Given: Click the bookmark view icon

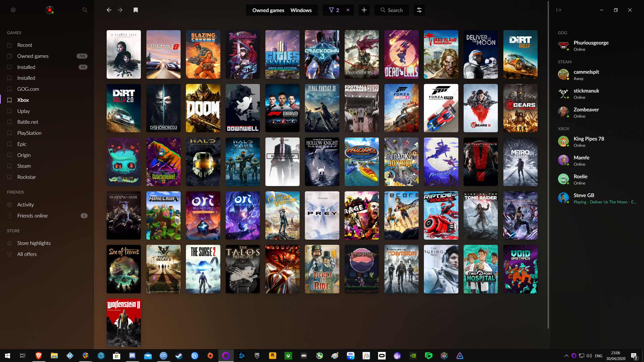Looking at the screenshot, I should 136,10.
